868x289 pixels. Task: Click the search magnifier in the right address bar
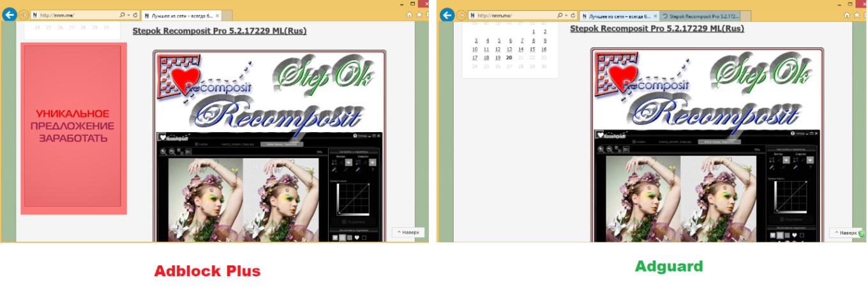pyautogui.click(x=560, y=15)
